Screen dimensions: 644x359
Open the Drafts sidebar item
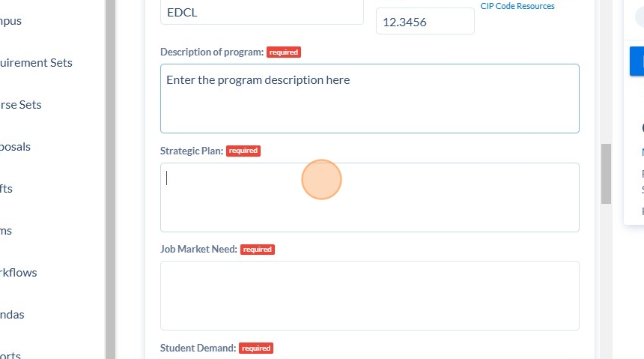pyautogui.click(x=6, y=189)
